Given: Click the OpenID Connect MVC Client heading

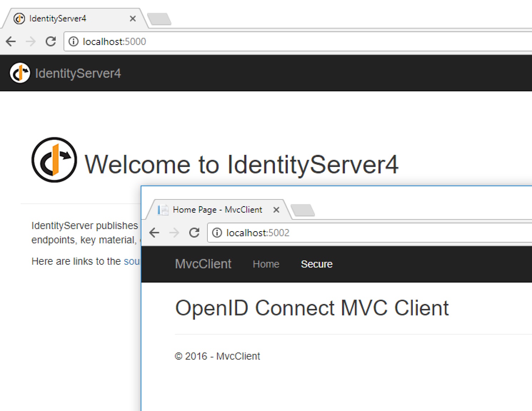Looking at the screenshot, I should point(312,308).
